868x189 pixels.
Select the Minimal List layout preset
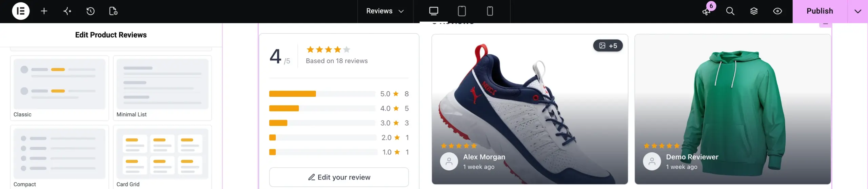(162, 88)
